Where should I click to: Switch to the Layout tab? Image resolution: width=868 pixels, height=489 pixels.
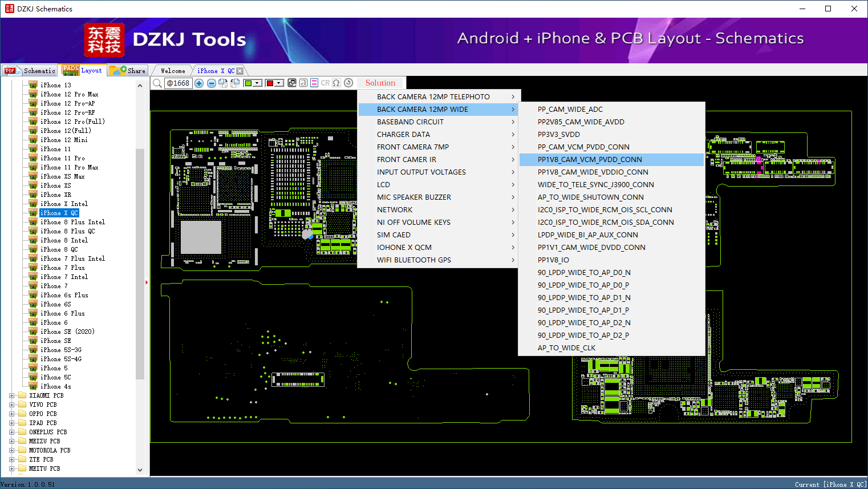[83, 70]
